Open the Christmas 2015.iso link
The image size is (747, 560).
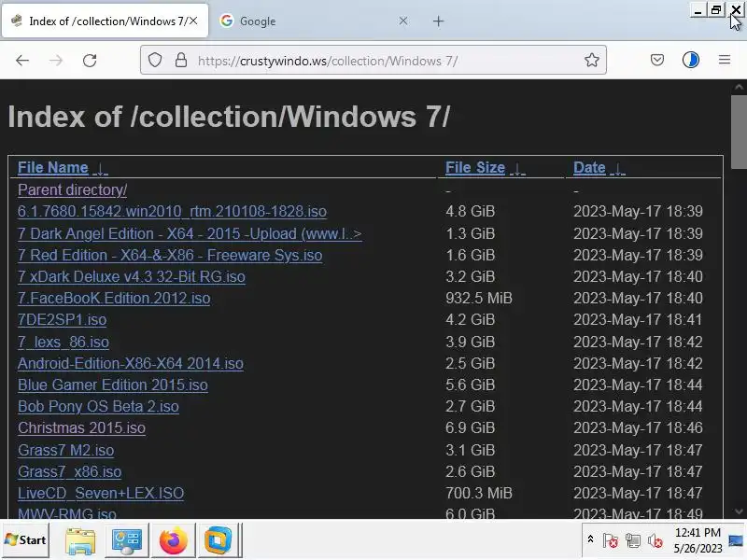81,427
